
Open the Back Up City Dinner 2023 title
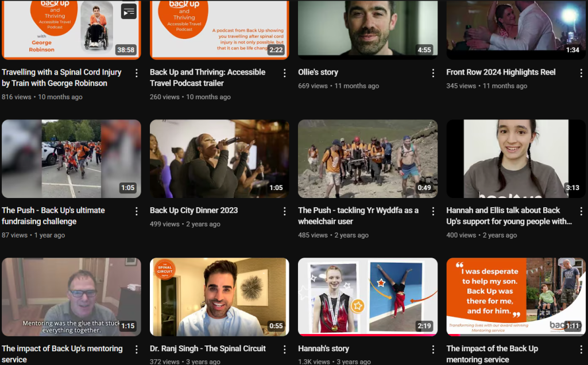coord(194,211)
